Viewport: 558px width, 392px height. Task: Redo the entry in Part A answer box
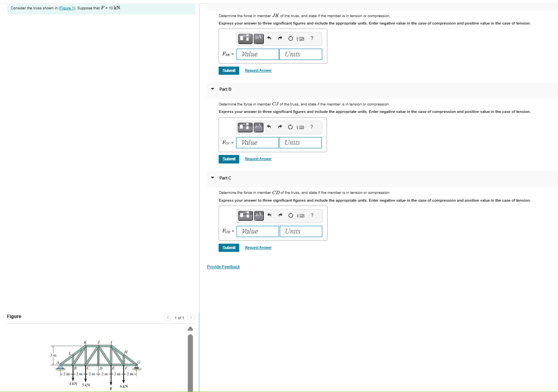click(280, 39)
